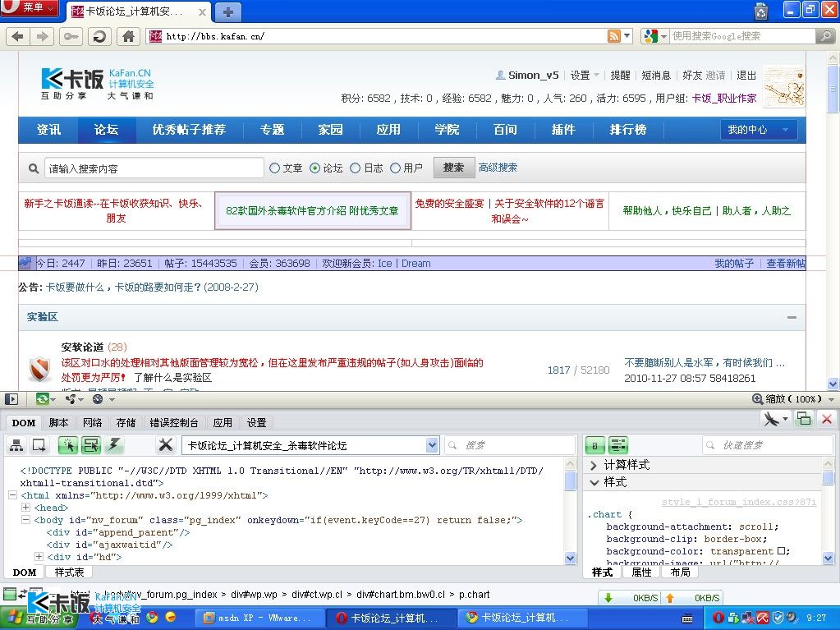
Task: Expand the head node in DOM tree
Action: pos(25,507)
